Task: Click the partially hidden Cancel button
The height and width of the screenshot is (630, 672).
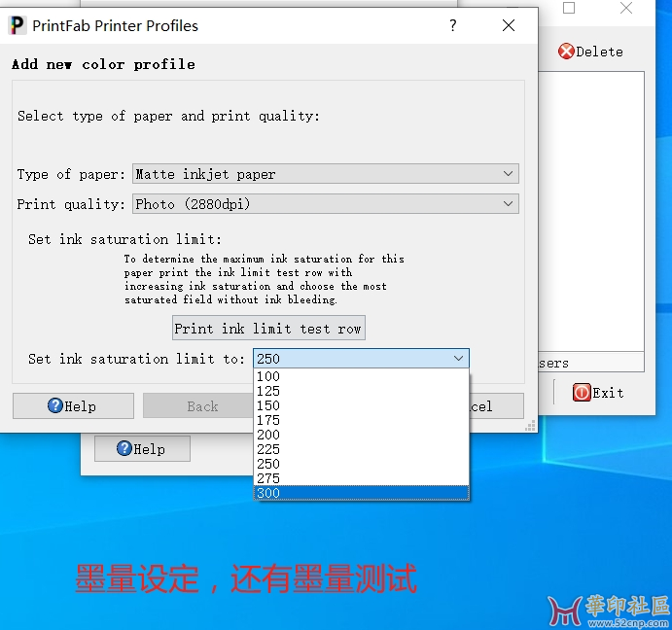Action: [496, 405]
